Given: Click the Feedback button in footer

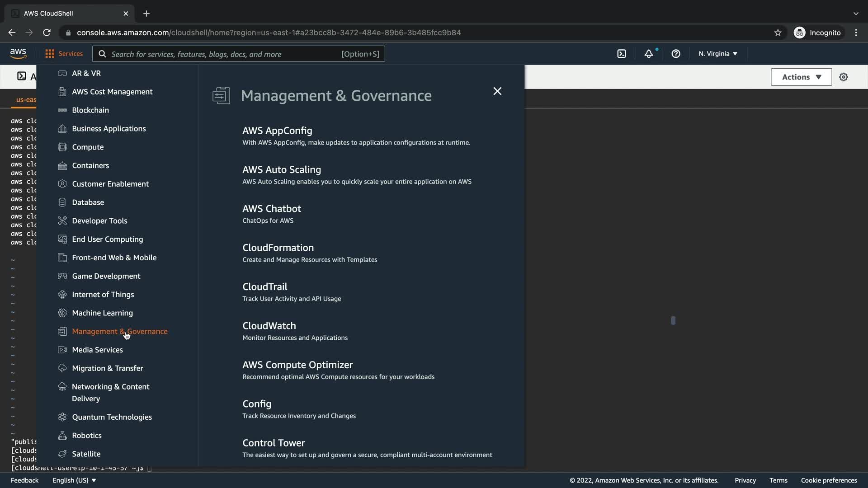Looking at the screenshot, I should 24,480.
